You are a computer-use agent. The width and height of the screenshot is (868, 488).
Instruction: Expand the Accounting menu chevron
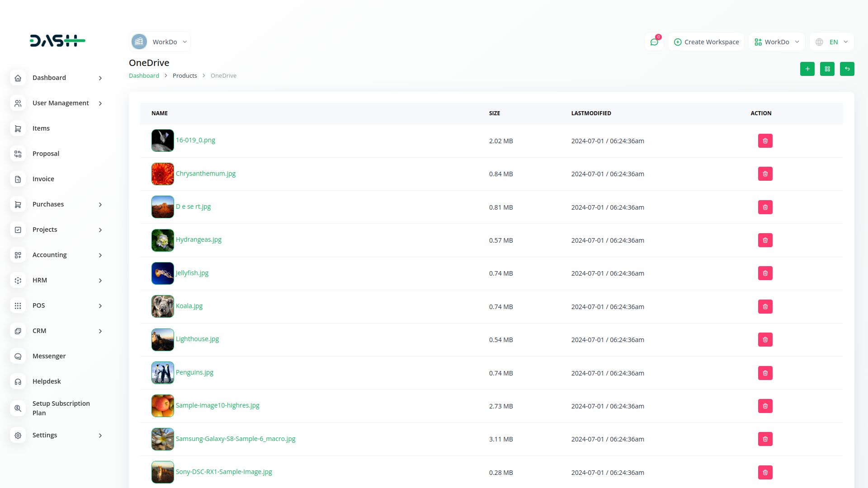click(x=100, y=255)
